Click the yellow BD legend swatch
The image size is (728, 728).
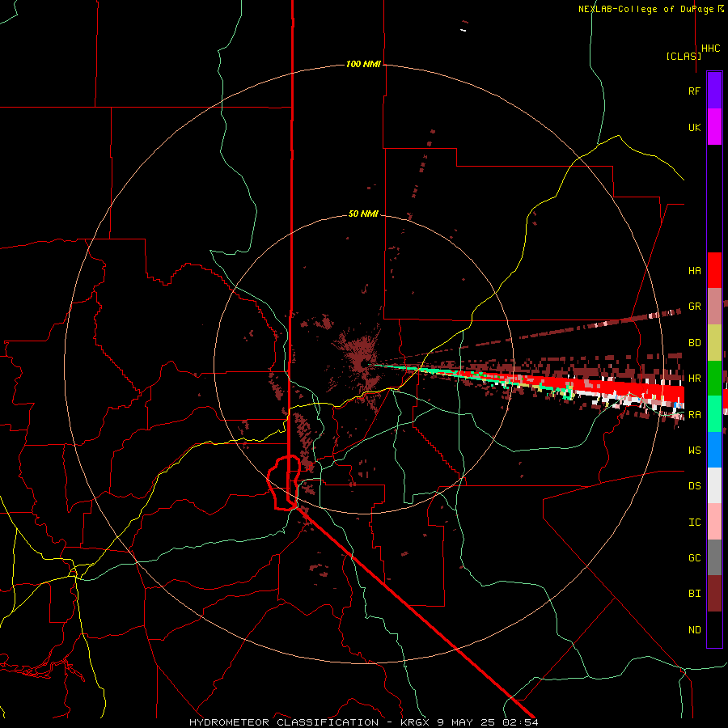click(x=714, y=342)
